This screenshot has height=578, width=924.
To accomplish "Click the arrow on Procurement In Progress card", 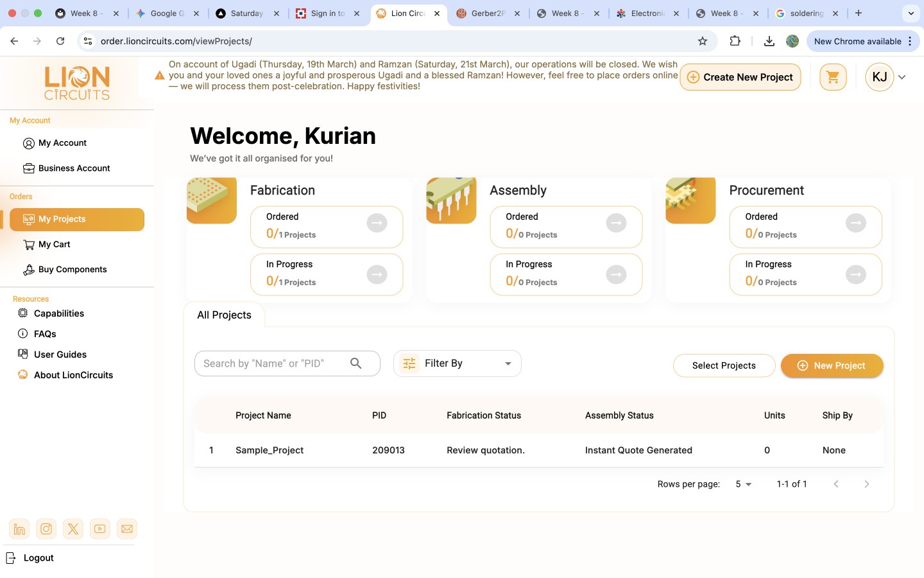I will tap(857, 274).
